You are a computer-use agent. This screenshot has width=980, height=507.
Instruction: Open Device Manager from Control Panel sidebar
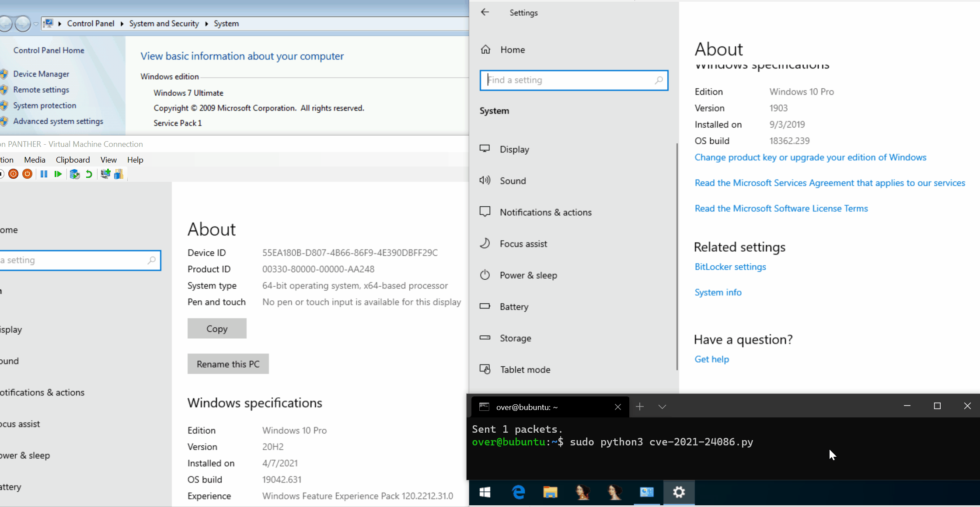pos(41,74)
